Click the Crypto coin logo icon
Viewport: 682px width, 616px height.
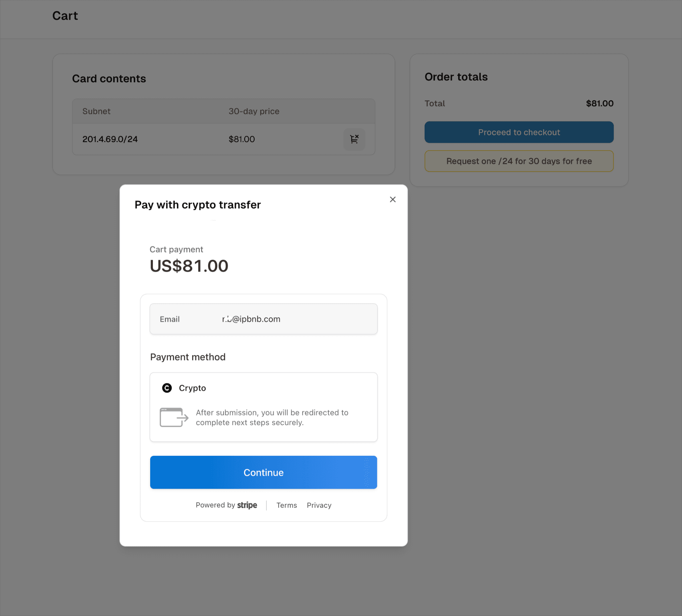click(167, 388)
